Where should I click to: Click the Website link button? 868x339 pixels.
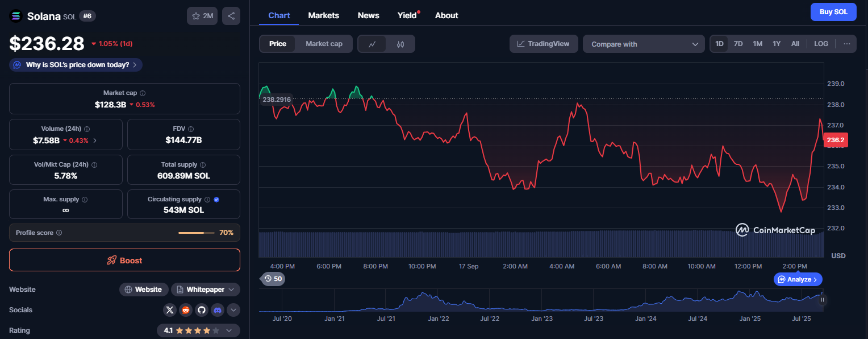click(144, 290)
